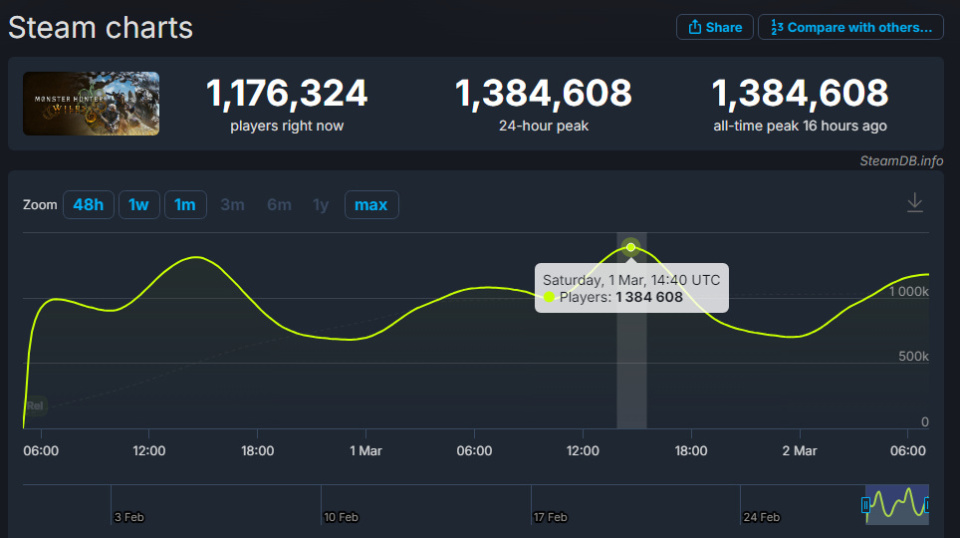
Task: Grab the left navigator range handle
Action: click(865, 505)
